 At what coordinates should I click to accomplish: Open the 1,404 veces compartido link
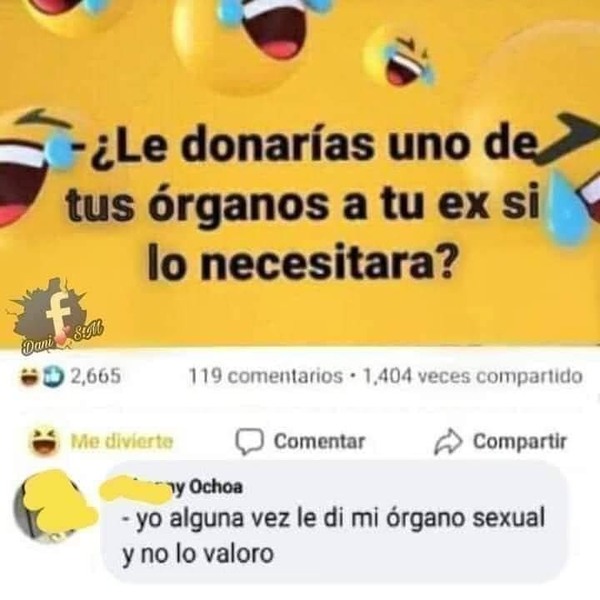[472, 376]
